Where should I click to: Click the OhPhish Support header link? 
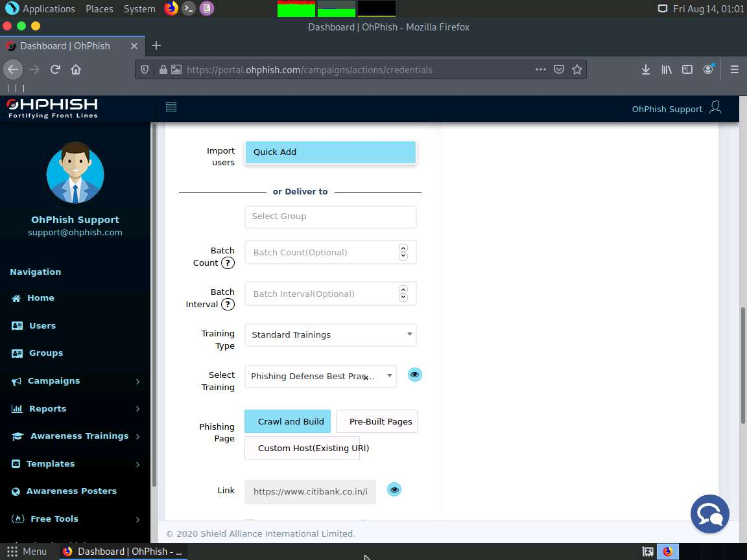(667, 109)
